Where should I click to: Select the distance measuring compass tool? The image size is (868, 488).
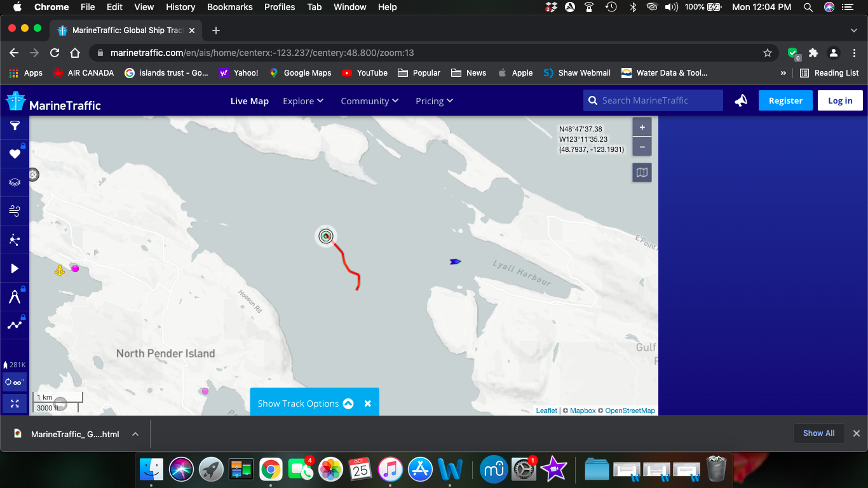[x=15, y=296]
